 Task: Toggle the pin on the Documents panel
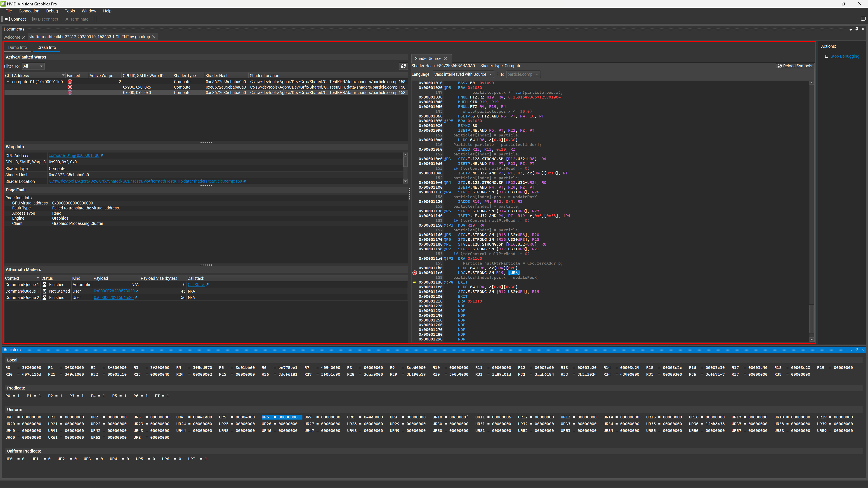[857, 29]
